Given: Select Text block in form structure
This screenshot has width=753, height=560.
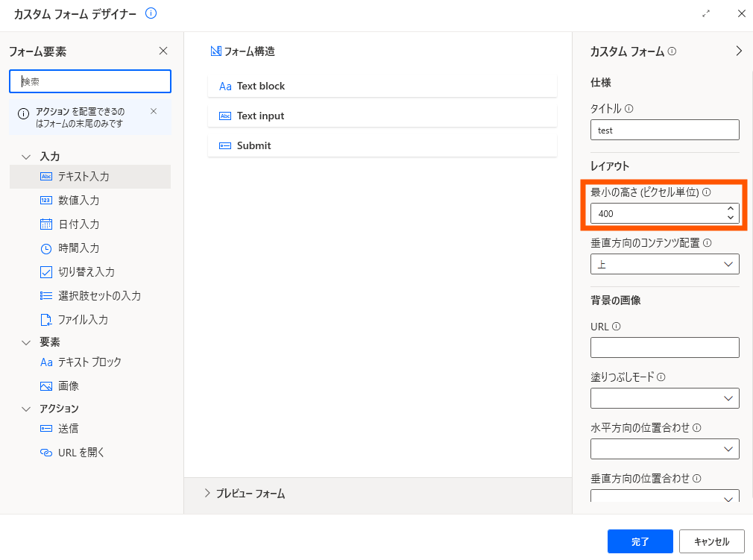Looking at the screenshot, I should pos(382,86).
